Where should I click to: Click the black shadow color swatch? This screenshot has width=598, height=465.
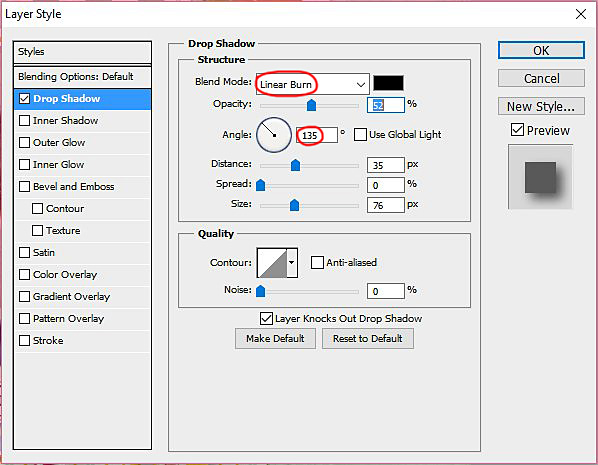(388, 83)
